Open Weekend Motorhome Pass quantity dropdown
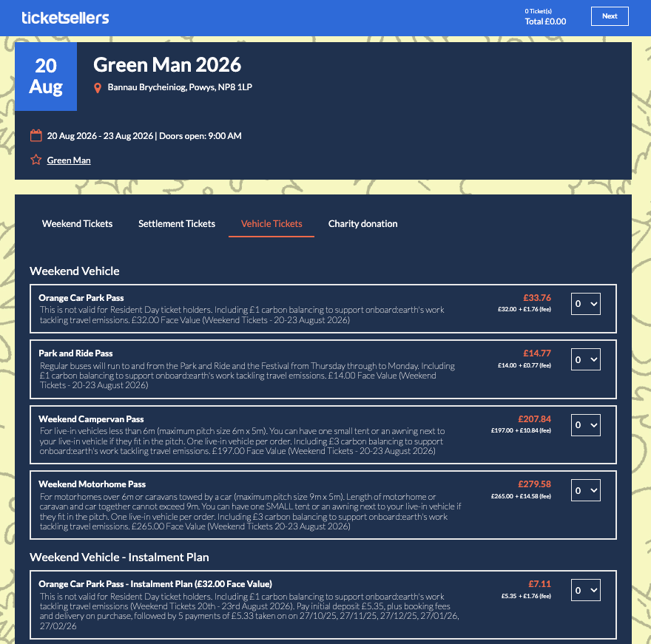The height and width of the screenshot is (644, 651). pyautogui.click(x=586, y=491)
